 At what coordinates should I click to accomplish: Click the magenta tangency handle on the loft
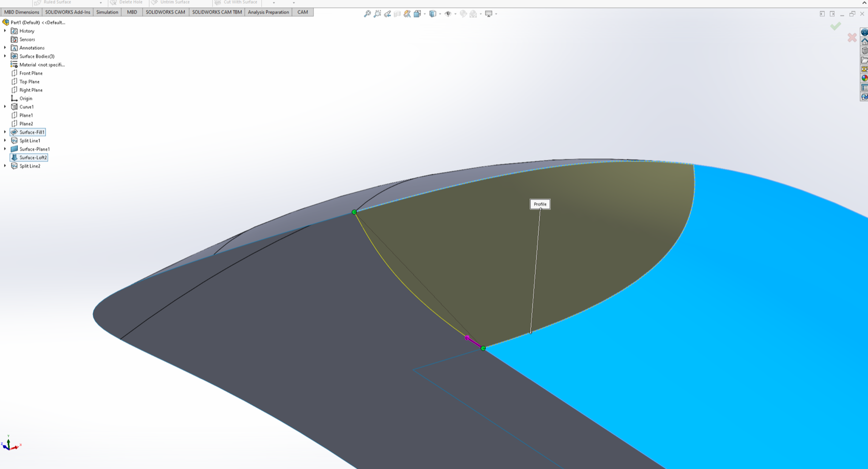coord(467,338)
